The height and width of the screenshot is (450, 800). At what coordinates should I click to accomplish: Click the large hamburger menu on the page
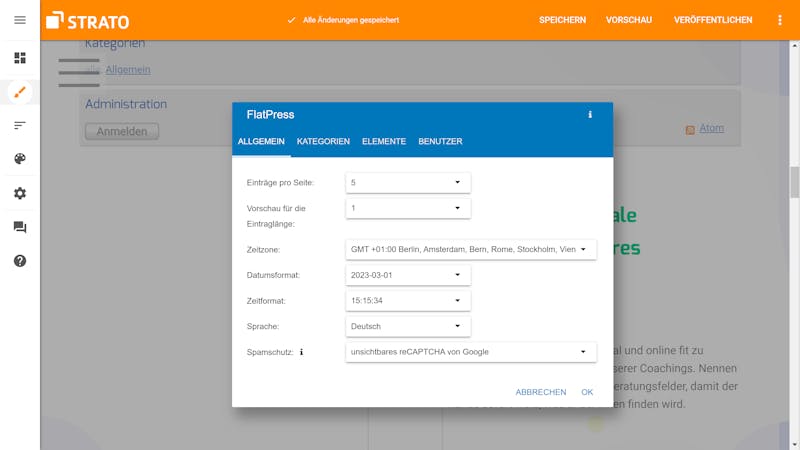pos(79,72)
